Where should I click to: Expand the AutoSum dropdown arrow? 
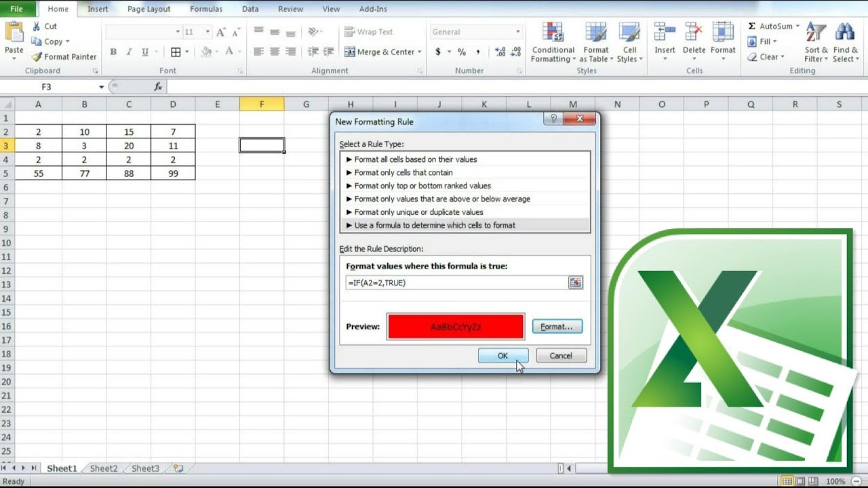point(797,26)
